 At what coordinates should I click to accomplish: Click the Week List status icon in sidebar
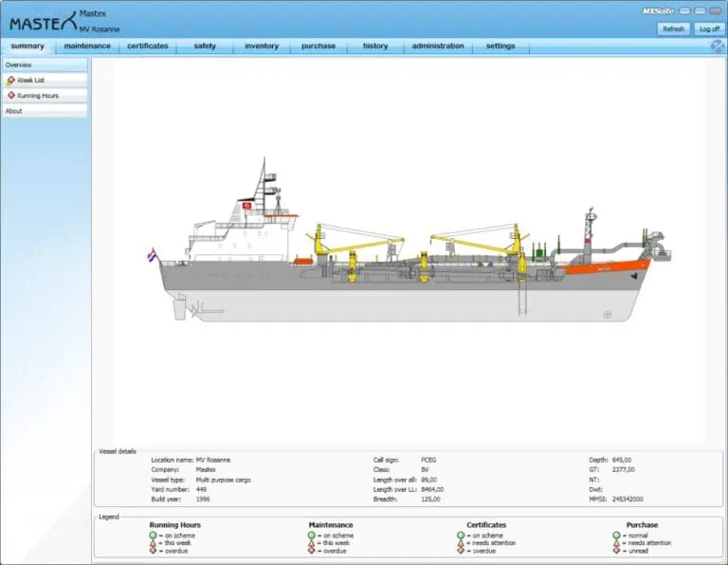pyautogui.click(x=10, y=81)
